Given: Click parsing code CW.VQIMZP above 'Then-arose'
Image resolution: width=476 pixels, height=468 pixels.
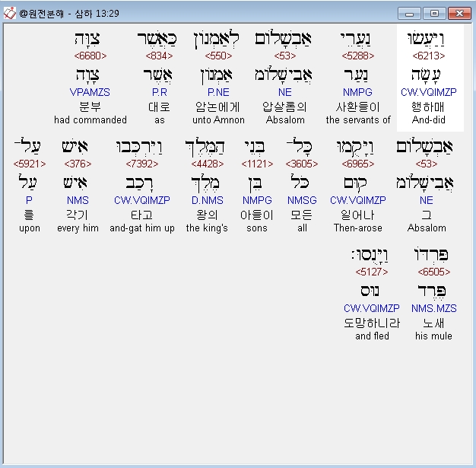Looking at the screenshot, I should [x=358, y=200].
